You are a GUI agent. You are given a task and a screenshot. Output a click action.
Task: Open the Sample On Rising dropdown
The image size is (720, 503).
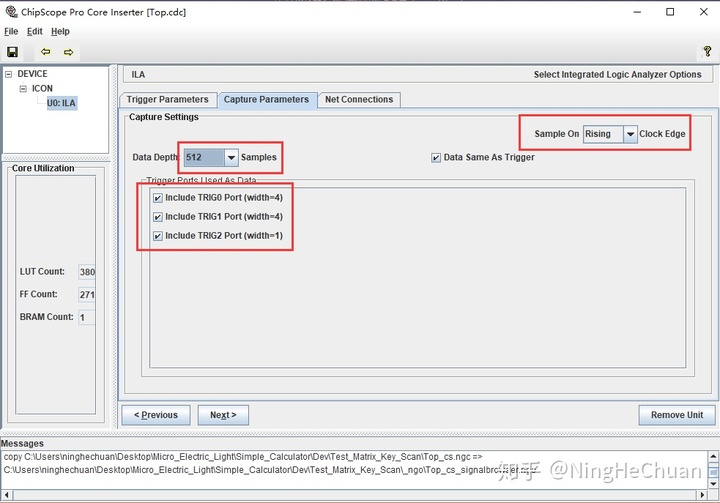point(630,134)
